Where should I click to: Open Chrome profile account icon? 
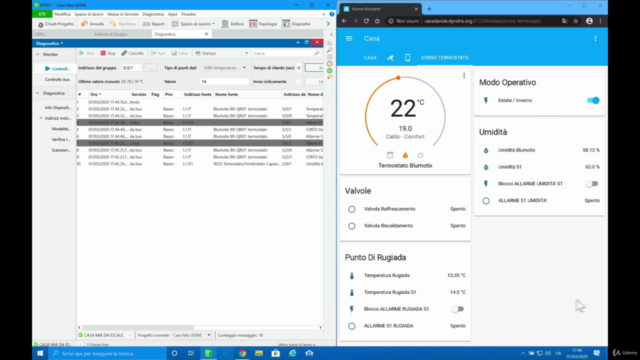589,21
